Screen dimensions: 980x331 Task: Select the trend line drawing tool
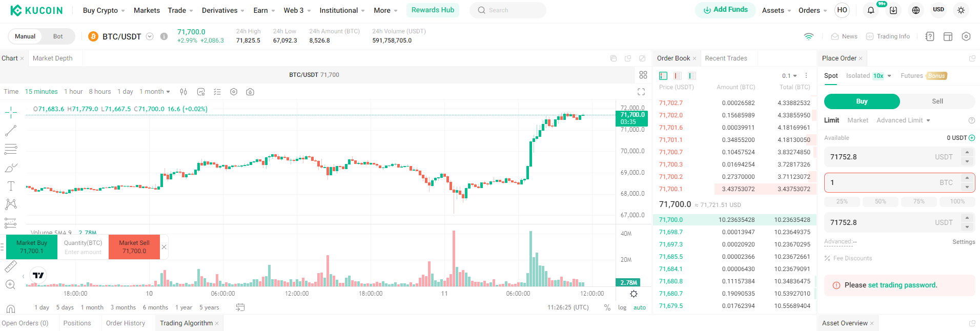pyautogui.click(x=11, y=131)
